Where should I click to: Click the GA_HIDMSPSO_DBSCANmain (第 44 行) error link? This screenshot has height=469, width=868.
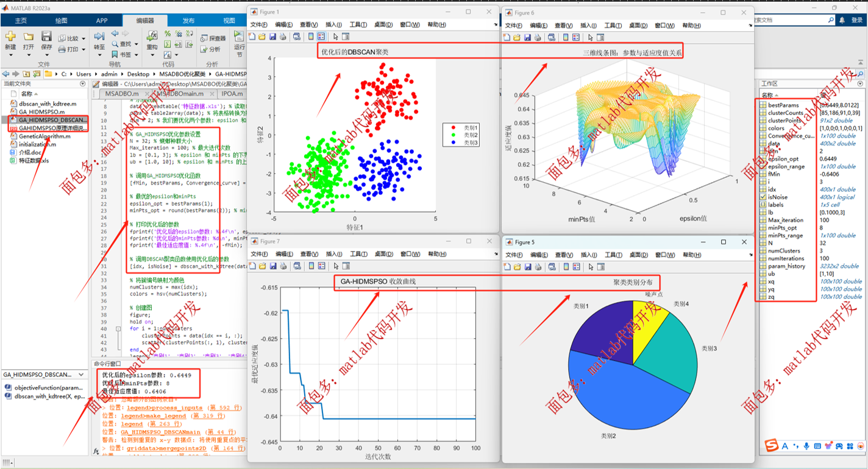[x=161, y=431]
